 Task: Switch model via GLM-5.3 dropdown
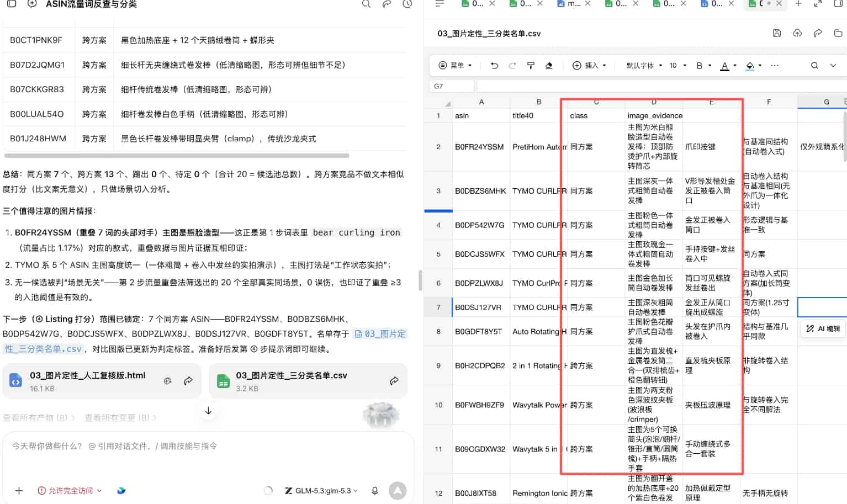(x=321, y=490)
